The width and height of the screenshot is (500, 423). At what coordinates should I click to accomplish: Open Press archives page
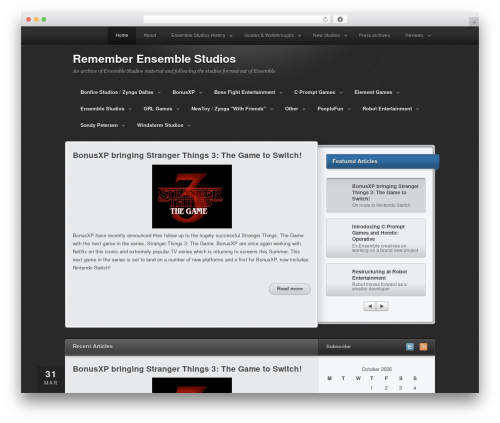(x=374, y=35)
